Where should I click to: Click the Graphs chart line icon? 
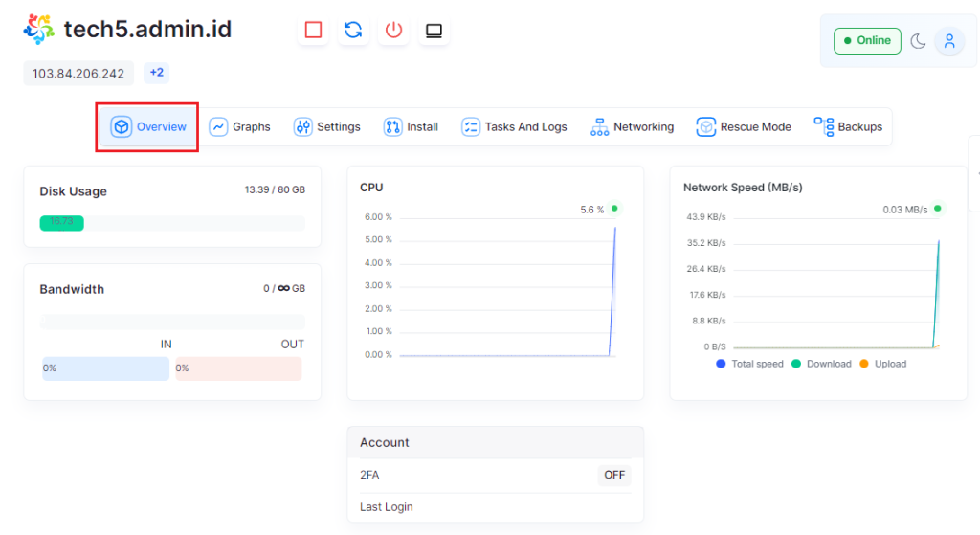[x=218, y=127]
